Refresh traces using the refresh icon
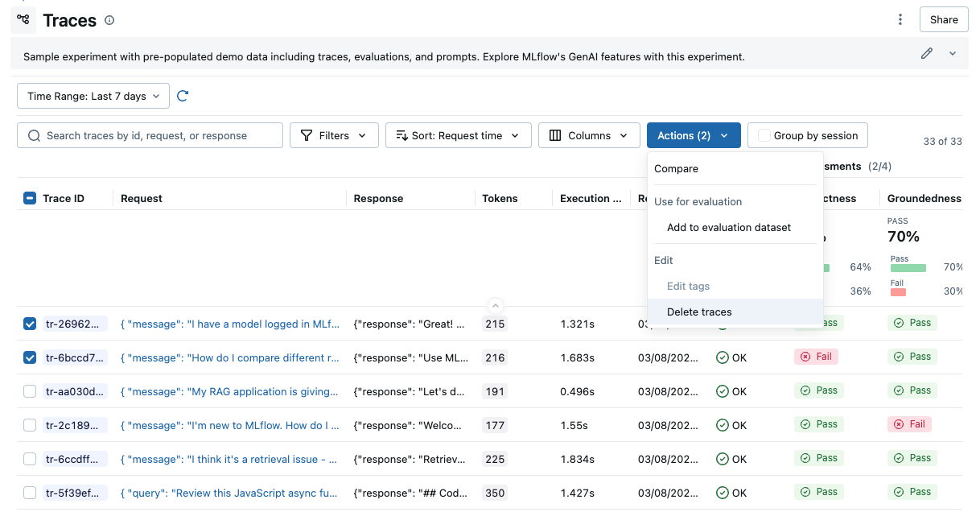The height and width of the screenshot is (512, 980). 183,95
